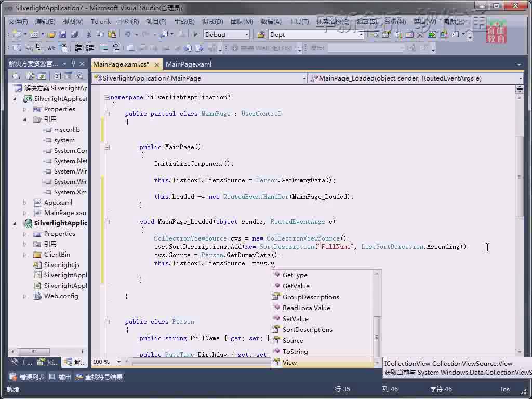Pin the Solution Explorer panel with pushpin
532x399 pixels.
click(x=73, y=63)
